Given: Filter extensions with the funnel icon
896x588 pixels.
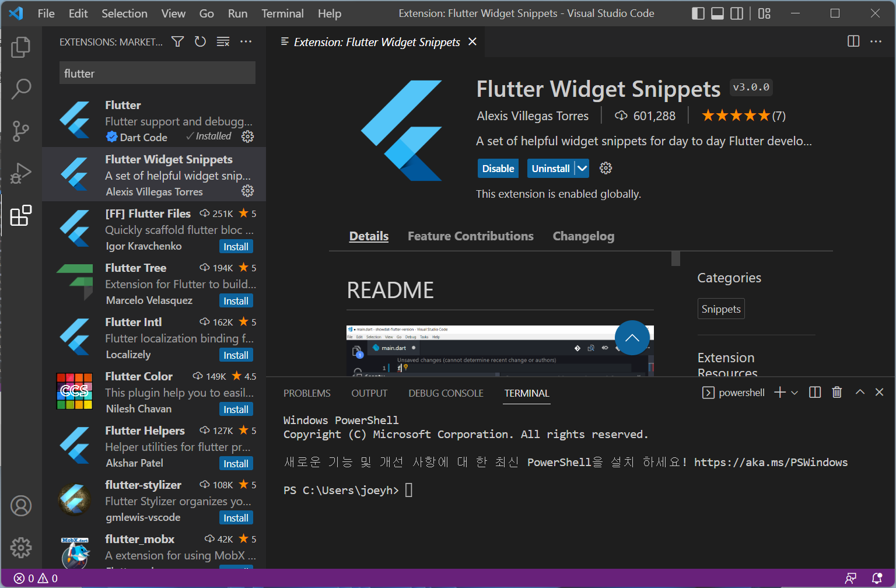Looking at the screenshot, I should tap(178, 41).
